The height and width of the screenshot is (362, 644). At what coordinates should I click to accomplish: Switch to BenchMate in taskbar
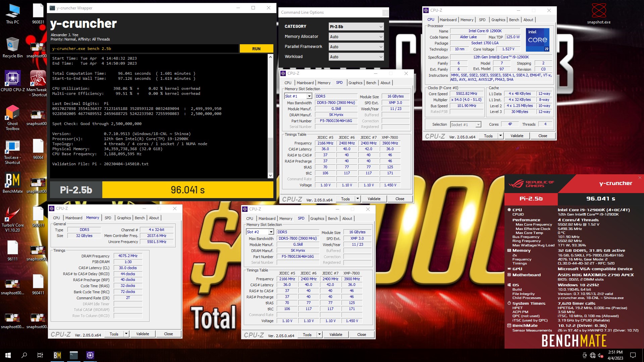(x=57, y=355)
